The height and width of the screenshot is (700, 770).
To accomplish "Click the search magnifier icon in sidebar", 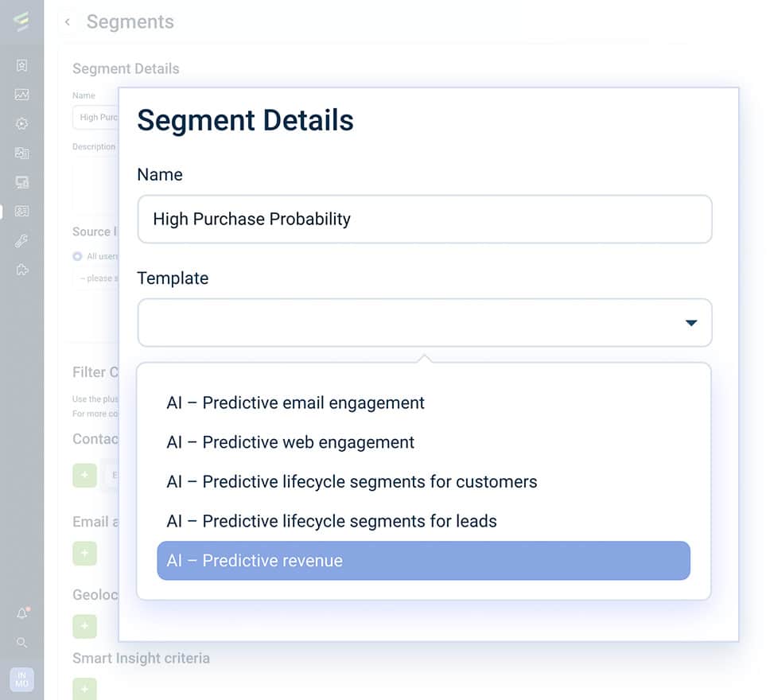I will (21, 643).
